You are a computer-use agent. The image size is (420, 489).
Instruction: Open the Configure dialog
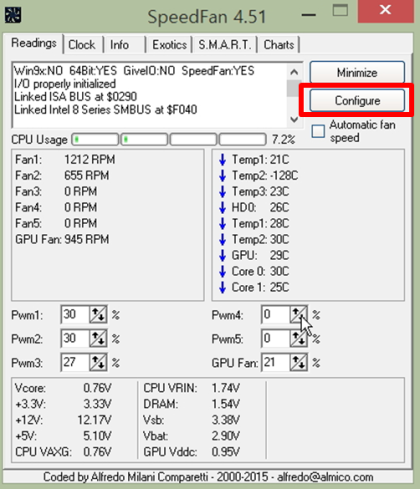(357, 101)
